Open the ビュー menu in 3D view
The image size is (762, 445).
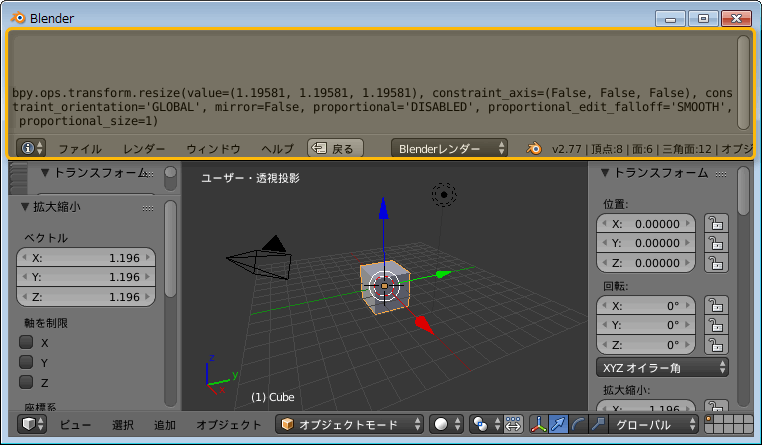coord(75,425)
